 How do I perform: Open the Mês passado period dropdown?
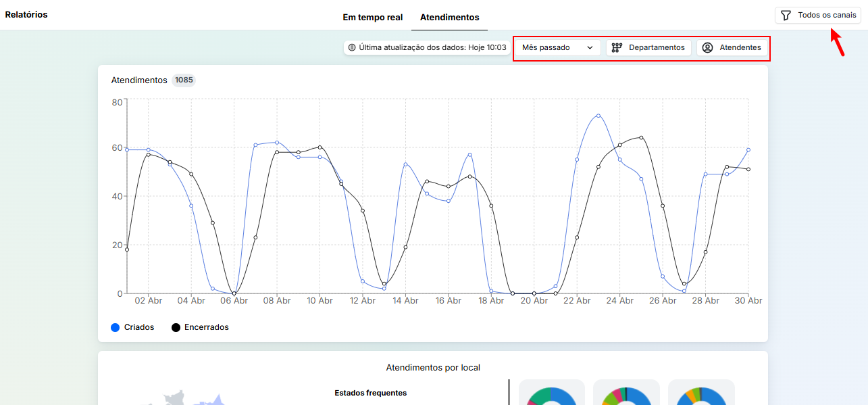[x=557, y=48]
